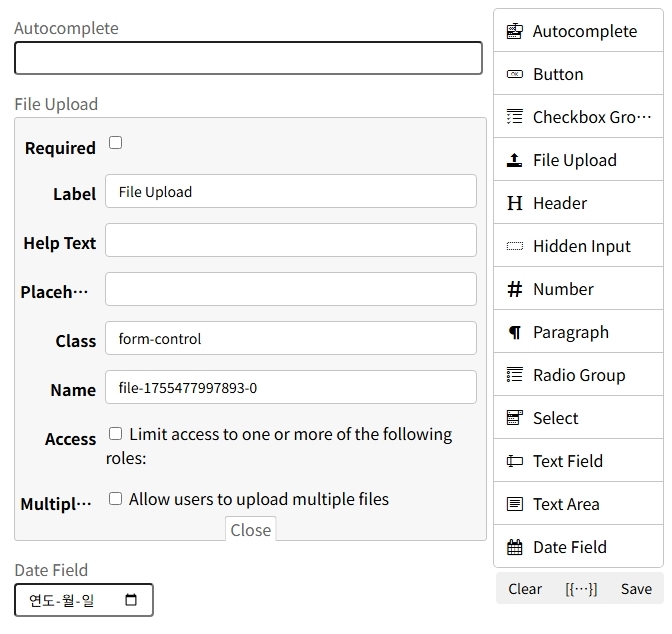
Task: Add Radio Group from control list
Action: [578, 375]
